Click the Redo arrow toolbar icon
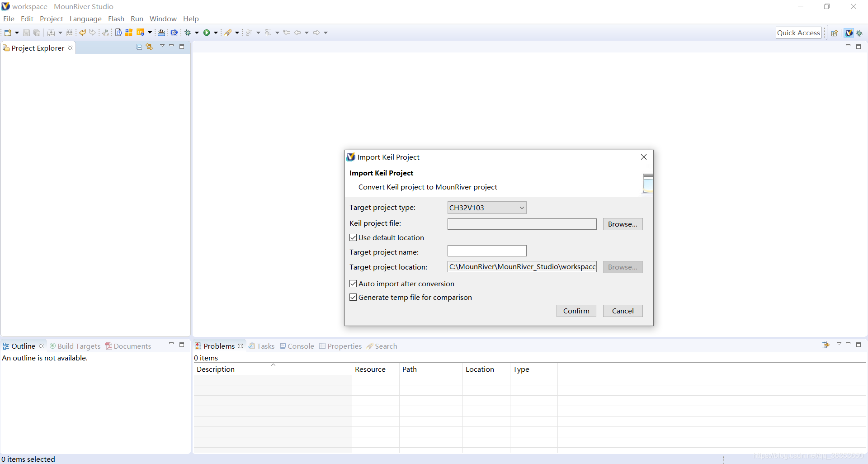This screenshot has width=868, height=464. [x=93, y=33]
